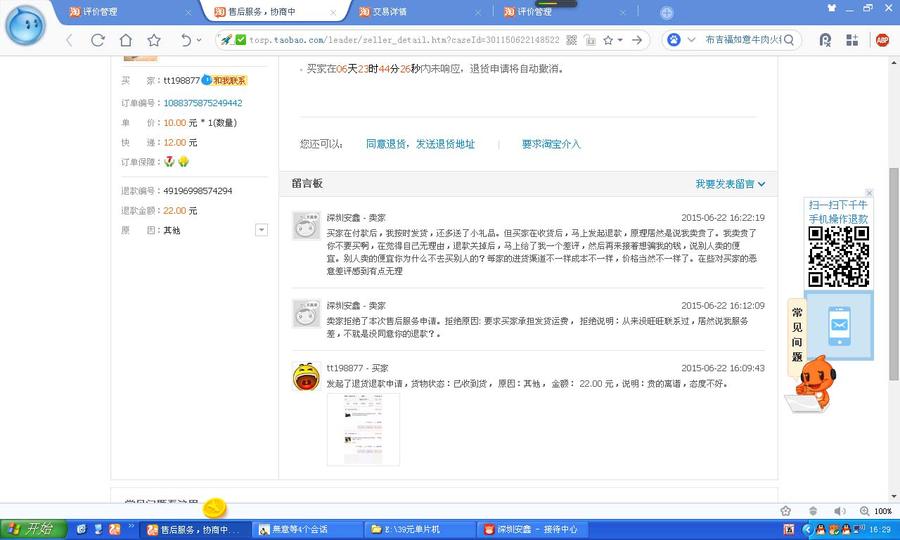Close the 交易详情 tab

[479, 12]
